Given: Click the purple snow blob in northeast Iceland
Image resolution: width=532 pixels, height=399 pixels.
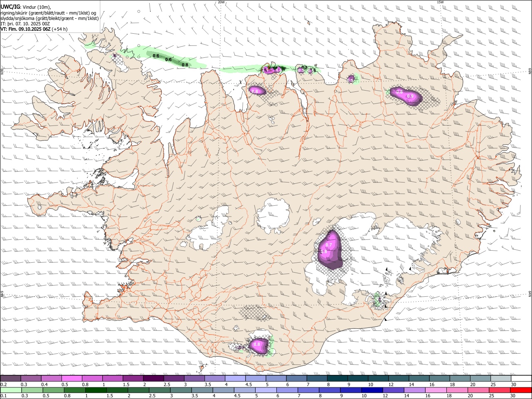Looking at the screenshot, I should 405,96.
